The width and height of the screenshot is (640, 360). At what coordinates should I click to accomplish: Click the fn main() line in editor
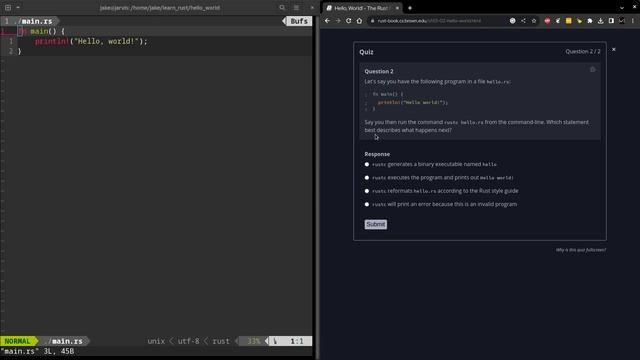(x=42, y=31)
